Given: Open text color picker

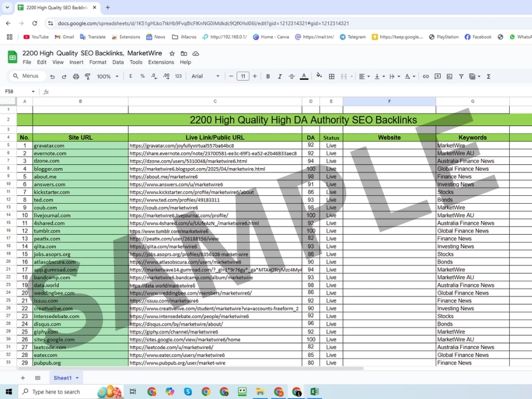Looking at the screenshot, I should [304, 77].
